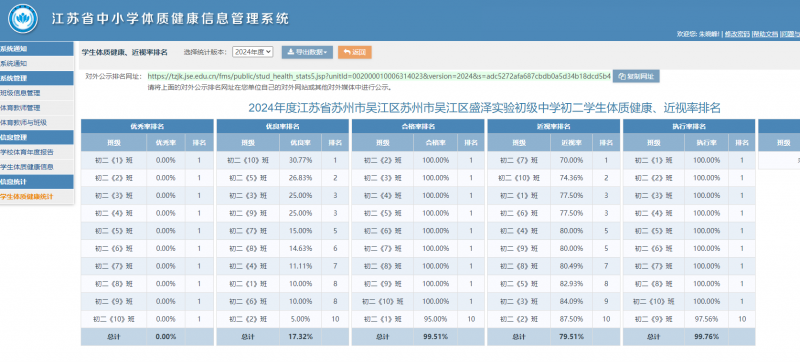Click the 14.63% 优良率 cell

(301, 248)
